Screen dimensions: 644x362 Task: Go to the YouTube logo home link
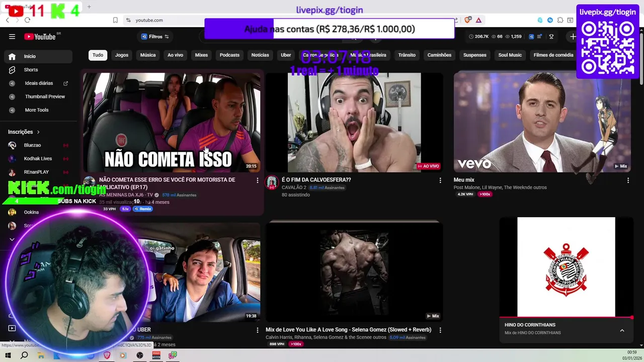(40, 36)
